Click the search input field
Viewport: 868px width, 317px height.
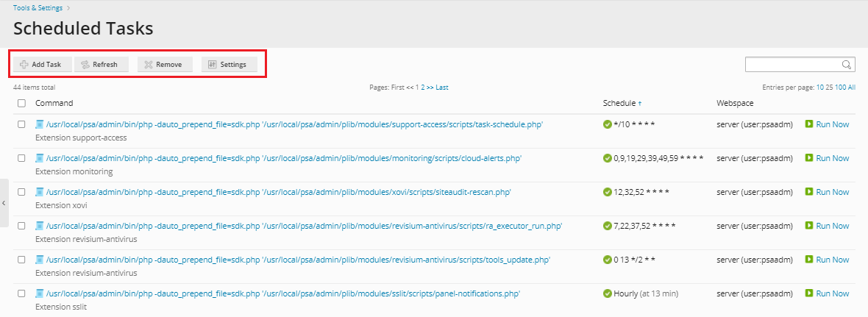tap(793, 65)
